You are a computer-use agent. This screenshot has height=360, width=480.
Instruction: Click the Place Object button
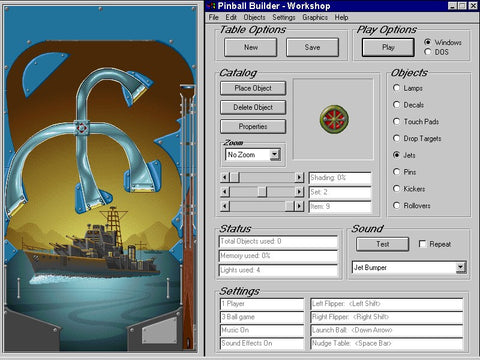[253, 88]
